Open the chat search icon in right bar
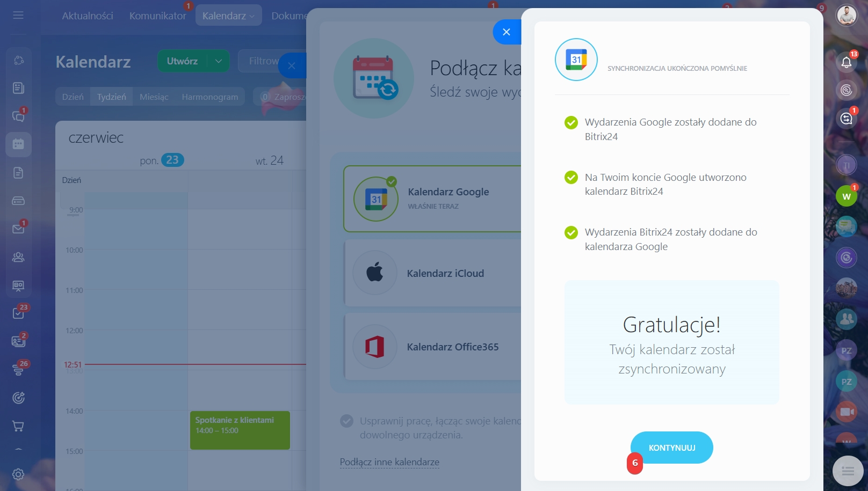Image resolution: width=868 pixels, height=491 pixels. point(847,119)
